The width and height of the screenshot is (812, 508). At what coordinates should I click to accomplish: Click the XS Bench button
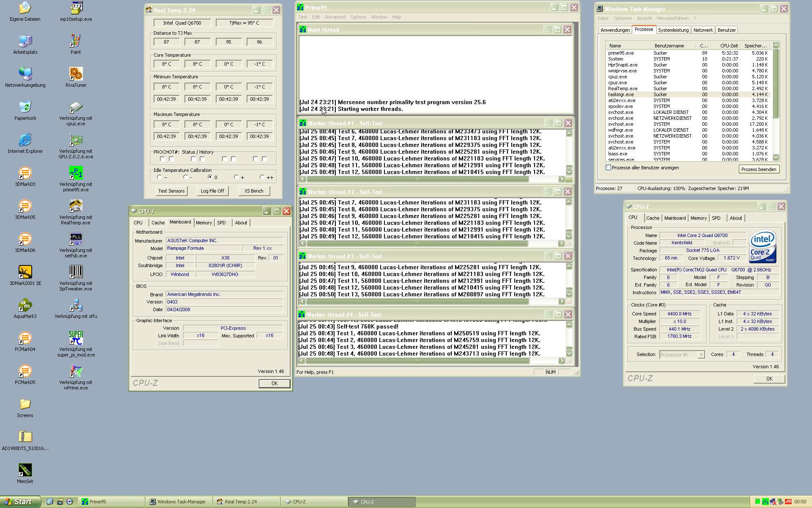click(254, 191)
